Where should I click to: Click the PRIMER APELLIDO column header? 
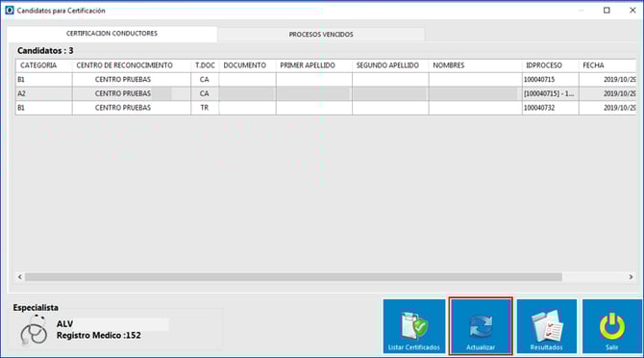tap(313, 65)
